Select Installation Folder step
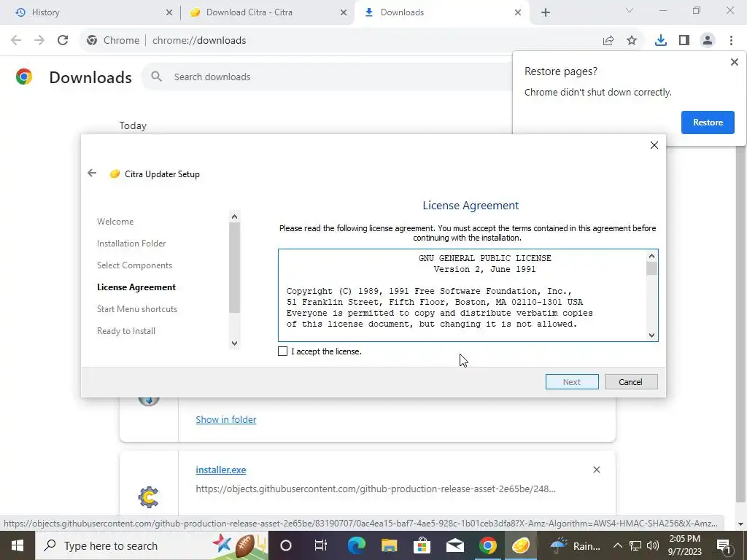The image size is (747, 560). [x=131, y=244]
